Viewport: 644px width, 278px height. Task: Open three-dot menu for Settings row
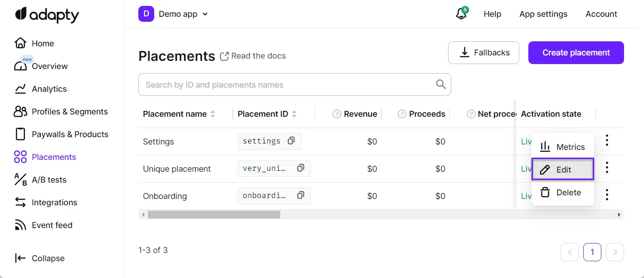(607, 141)
